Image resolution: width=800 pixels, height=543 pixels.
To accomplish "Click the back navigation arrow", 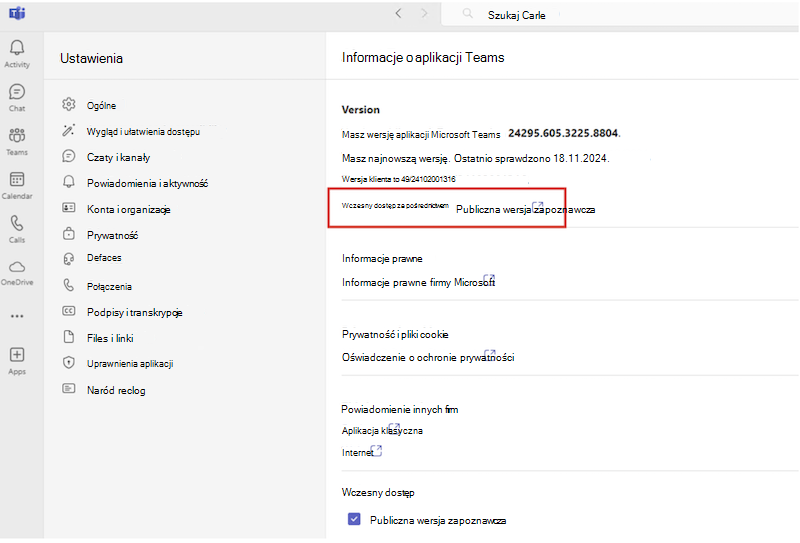I will coord(398,14).
